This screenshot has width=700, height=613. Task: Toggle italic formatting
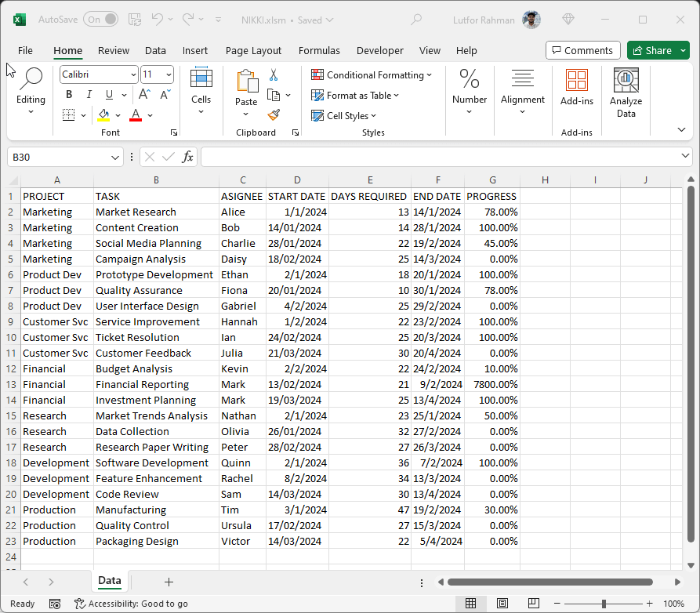pos(89,93)
